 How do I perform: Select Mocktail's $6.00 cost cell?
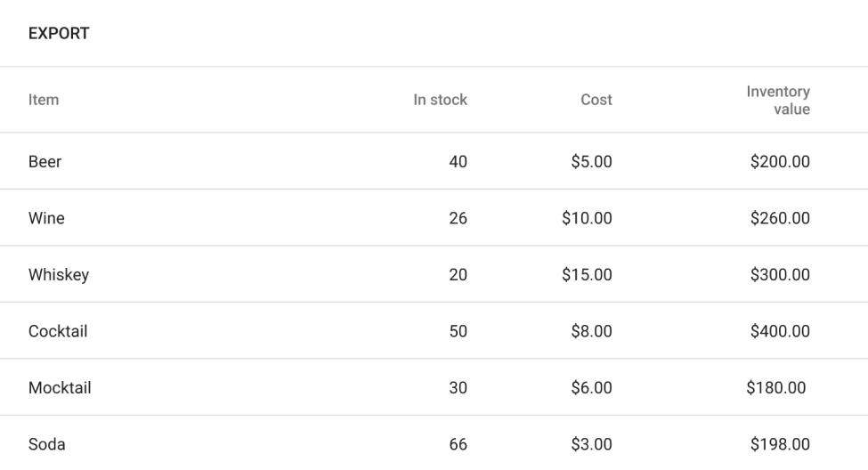click(x=591, y=388)
